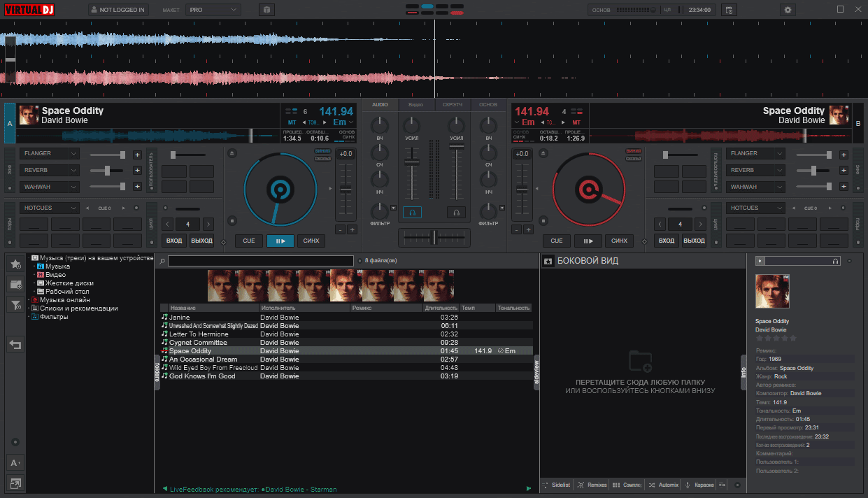
Task: Click the search magnifier icon in browser
Action: coord(162,261)
